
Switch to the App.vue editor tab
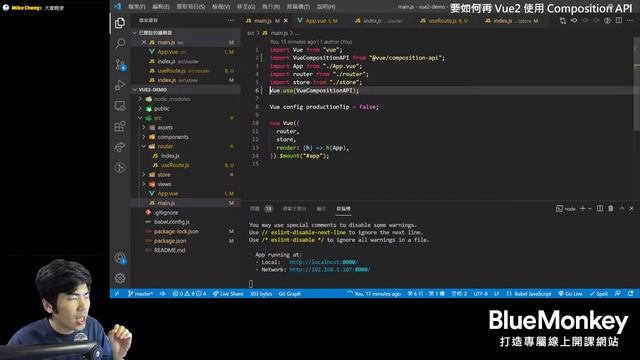coord(318,20)
